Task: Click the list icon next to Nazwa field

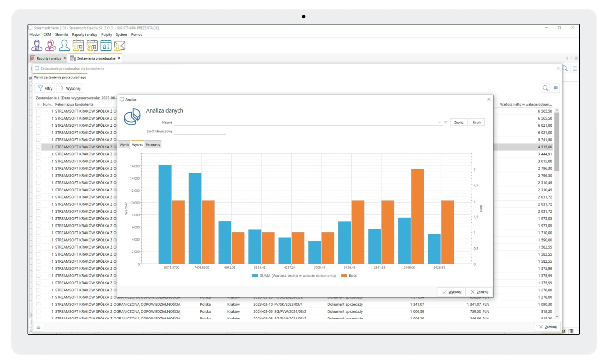Action: pyautogui.click(x=446, y=122)
